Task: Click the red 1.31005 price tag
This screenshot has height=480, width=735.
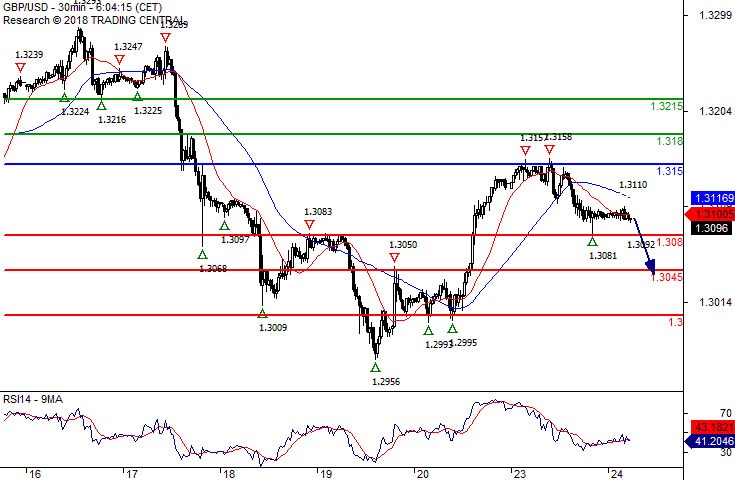Action: [x=710, y=214]
